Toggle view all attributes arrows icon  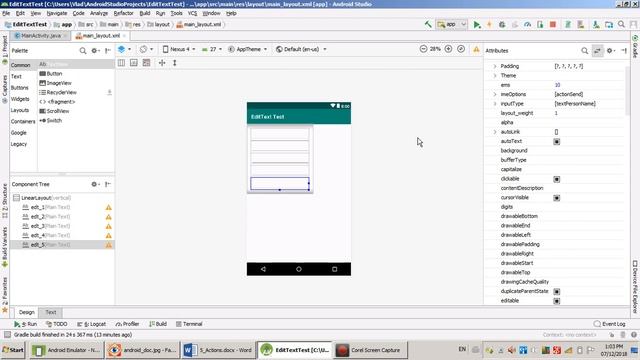pos(598,51)
